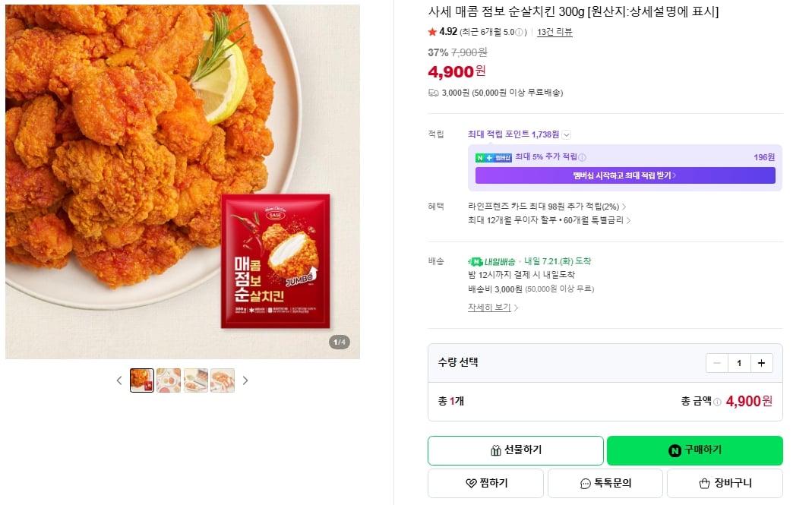Click 자세히 보기 delivery details link

click(x=492, y=308)
